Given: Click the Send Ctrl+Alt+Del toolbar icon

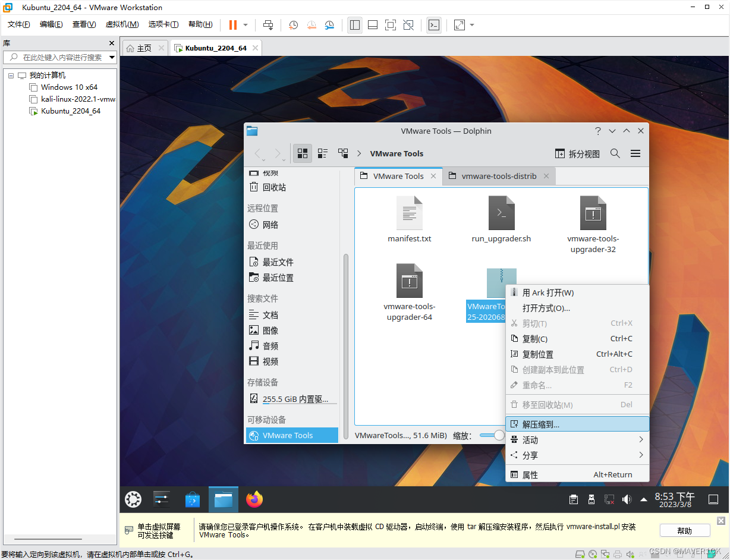Looking at the screenshot, I should [268, 25].
